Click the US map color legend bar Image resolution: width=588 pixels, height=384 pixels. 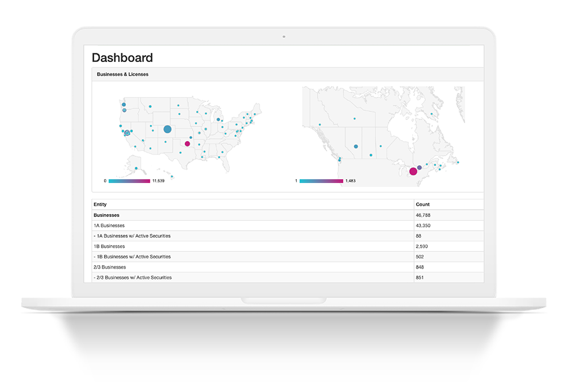click(x=129, y=181)
